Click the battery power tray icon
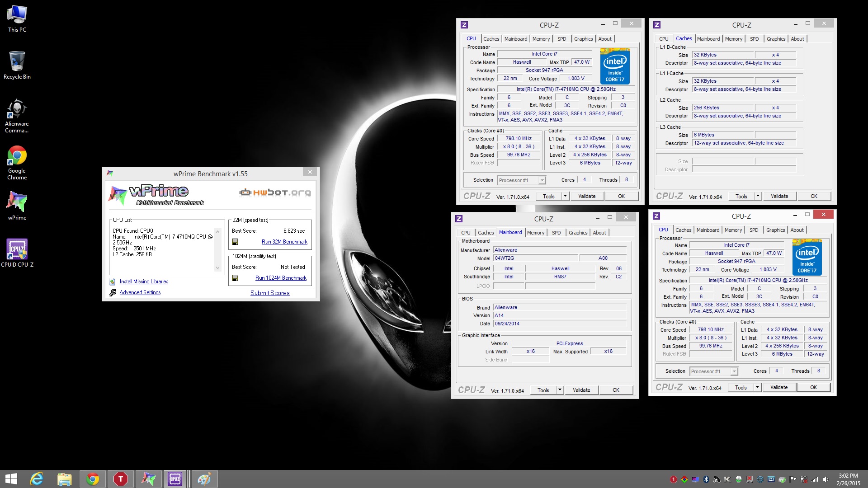Viewport: 868px width, 488px height. 804,479
